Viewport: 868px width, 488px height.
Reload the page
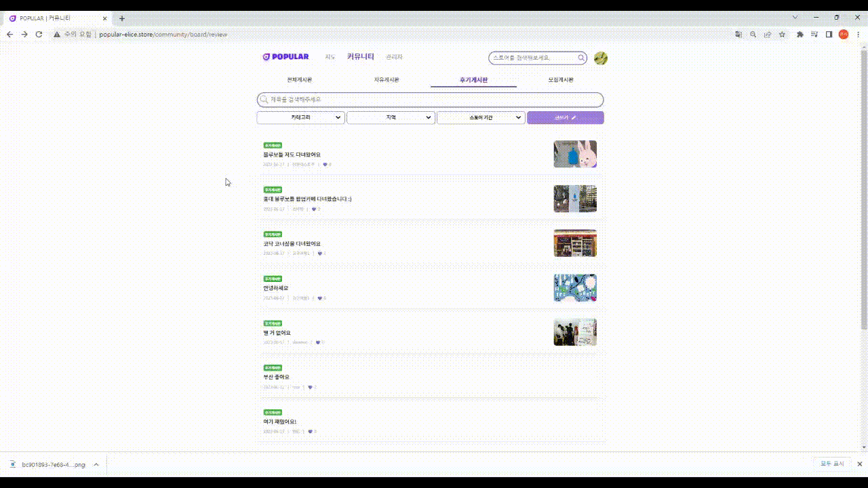(39, 35)
